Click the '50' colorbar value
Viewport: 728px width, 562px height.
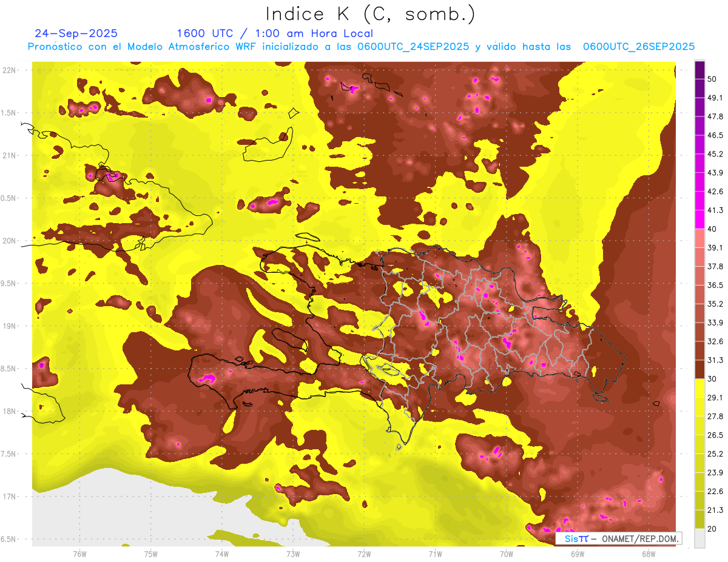tap(712, 79)
